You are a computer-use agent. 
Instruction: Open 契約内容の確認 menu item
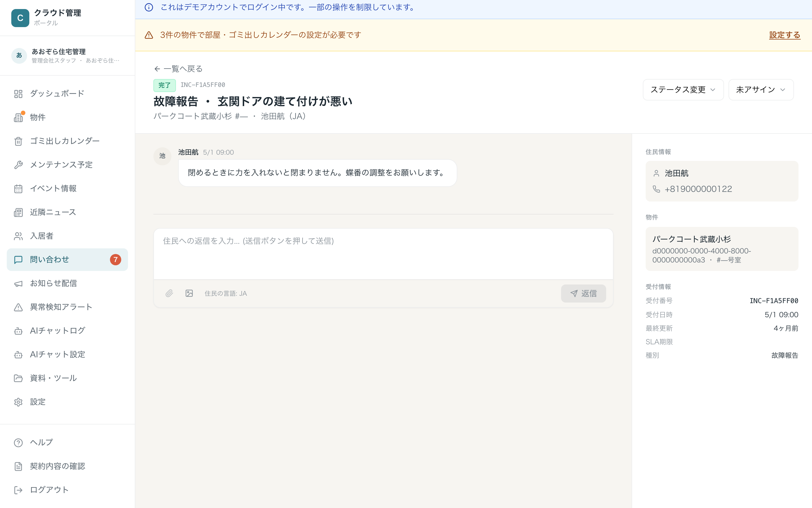67,466
